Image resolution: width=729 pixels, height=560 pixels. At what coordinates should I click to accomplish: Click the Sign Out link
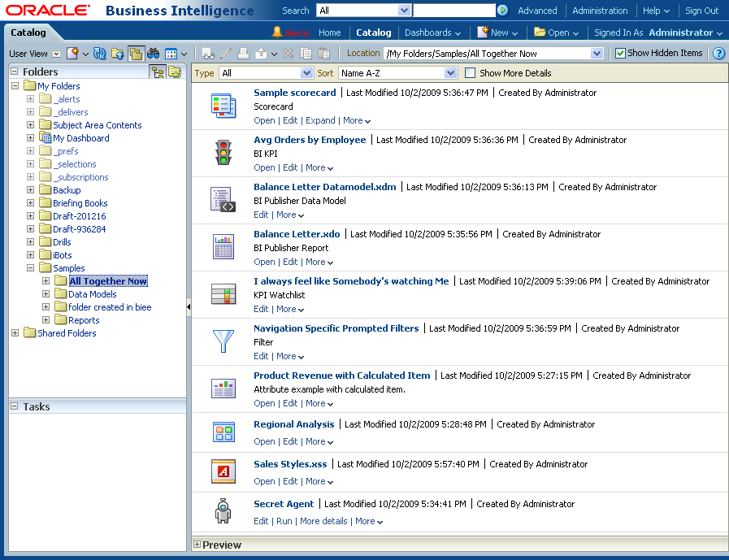(701, 11)
